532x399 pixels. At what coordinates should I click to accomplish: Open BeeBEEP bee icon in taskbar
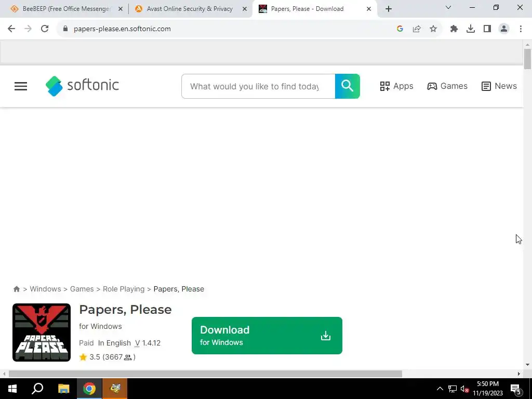coord(115,389)
